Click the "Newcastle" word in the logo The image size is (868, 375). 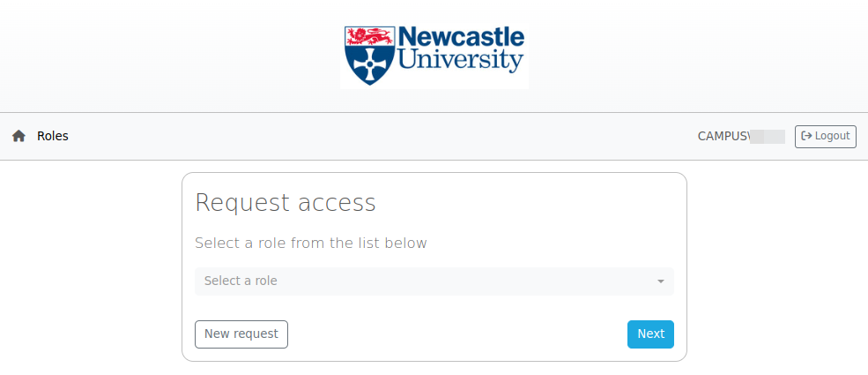461,37
